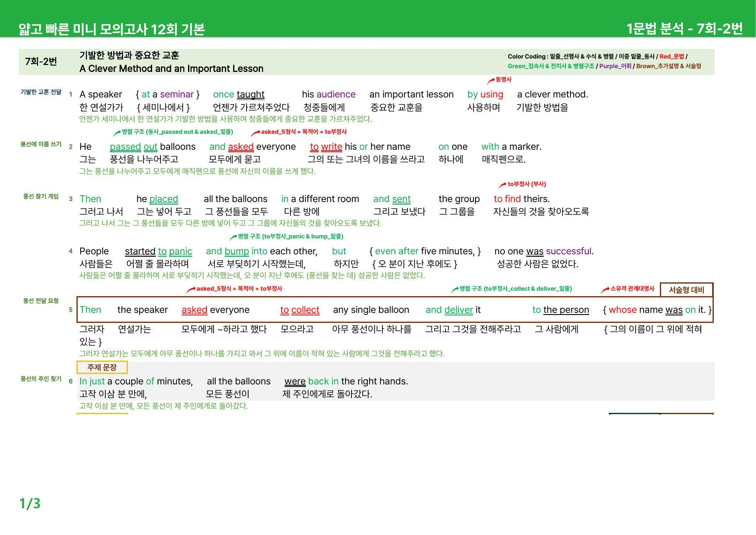This screenshot has width=756, height=535.
Task: Click the side label '풍선 찾기 게임'
Action: click(x=41, y=197)
